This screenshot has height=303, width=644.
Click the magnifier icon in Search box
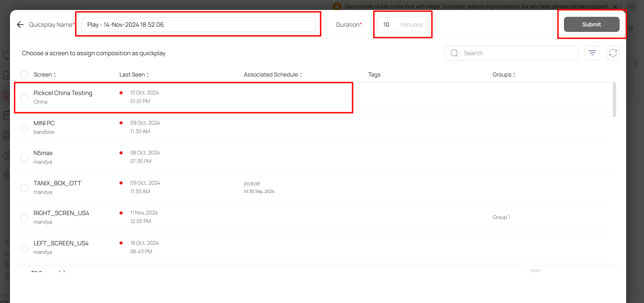click(454, 53)
